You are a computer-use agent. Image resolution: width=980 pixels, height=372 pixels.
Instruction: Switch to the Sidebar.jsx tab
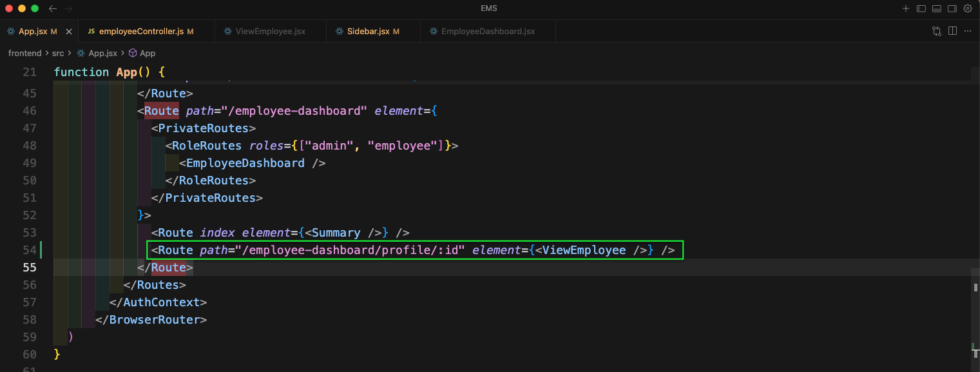tap(373, 31)
